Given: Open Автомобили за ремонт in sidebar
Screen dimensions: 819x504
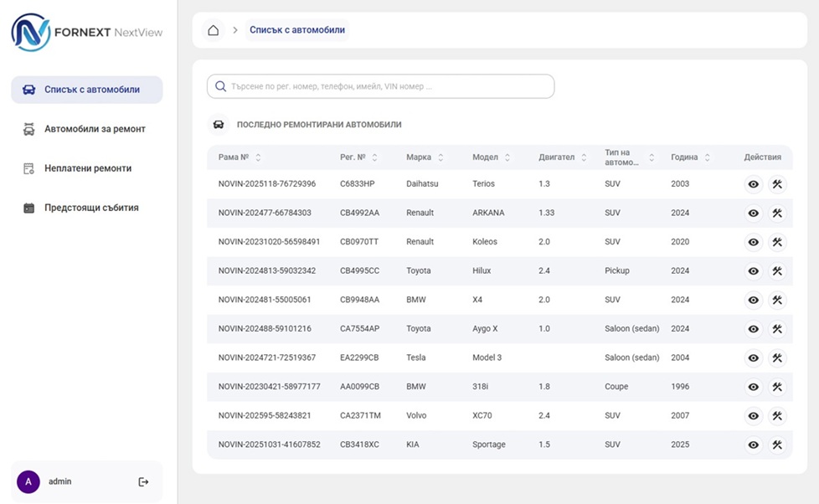Looking at the screenshot, I should 87,129.
